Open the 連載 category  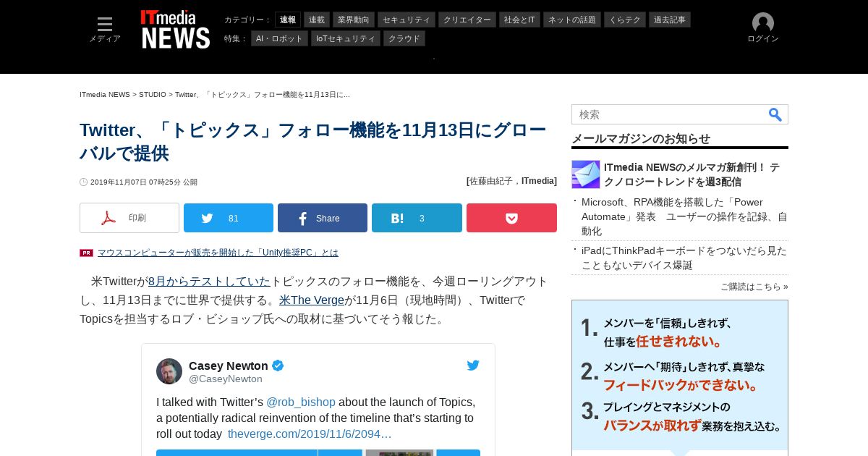317,20
